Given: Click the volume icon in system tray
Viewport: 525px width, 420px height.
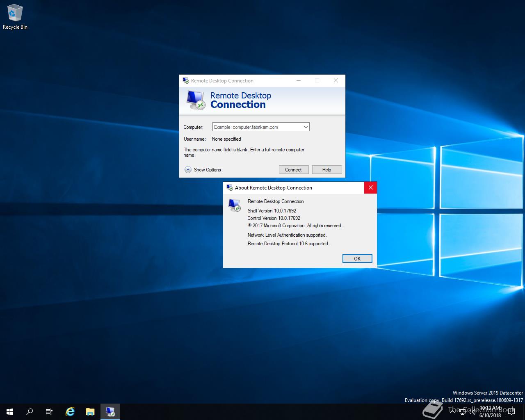Looking at the screenshot, I should [x=472, y=411].
